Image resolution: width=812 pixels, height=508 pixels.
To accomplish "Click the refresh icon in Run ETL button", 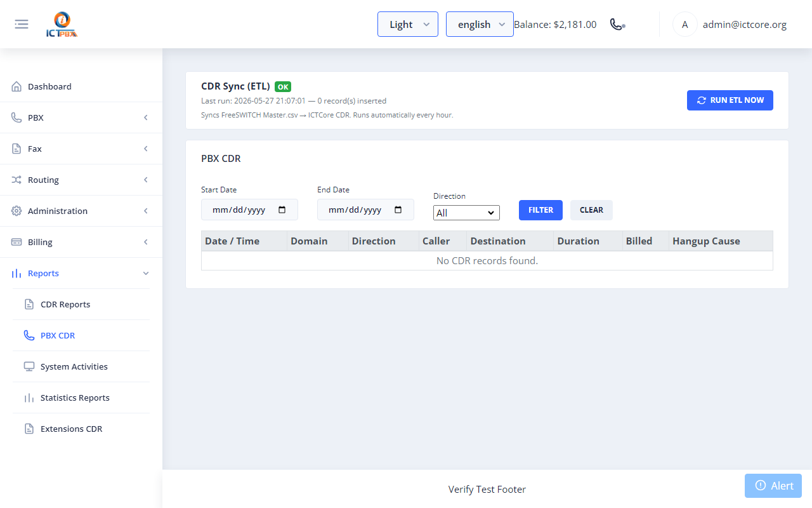I will pyautogui.click(x=702, y=100).
